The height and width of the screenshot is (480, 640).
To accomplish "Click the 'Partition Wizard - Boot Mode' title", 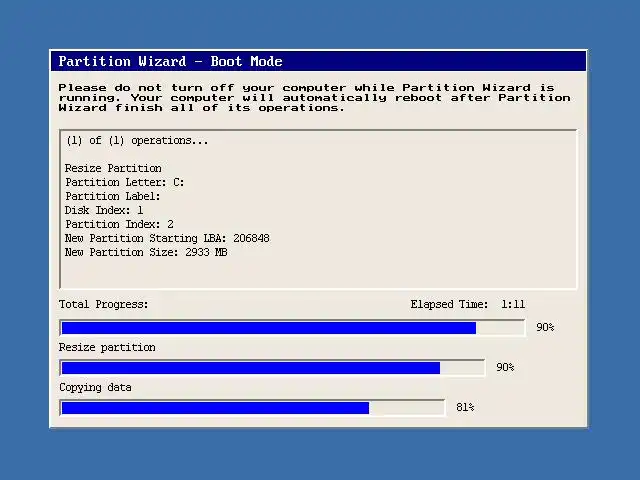I will [x=171, y=61].
